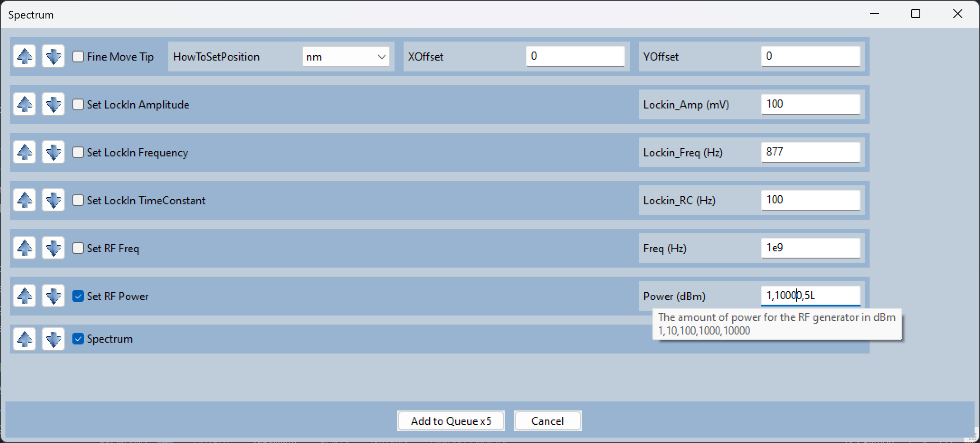
Task: Click the Cancel button
Action: [547, 421]
